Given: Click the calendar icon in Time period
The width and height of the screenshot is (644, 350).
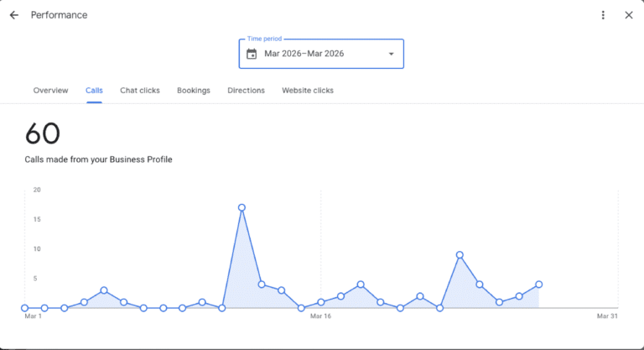Looking at the screenshot, I should pyautogui.click(x=252, y=55).
